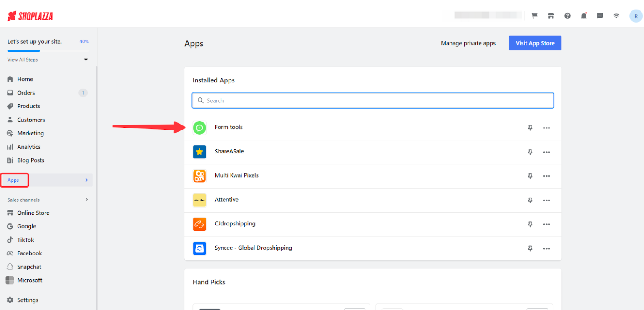Screen dimensions: 644x310
Task: Open the Form tools app icon
Action: coord(199,127)
